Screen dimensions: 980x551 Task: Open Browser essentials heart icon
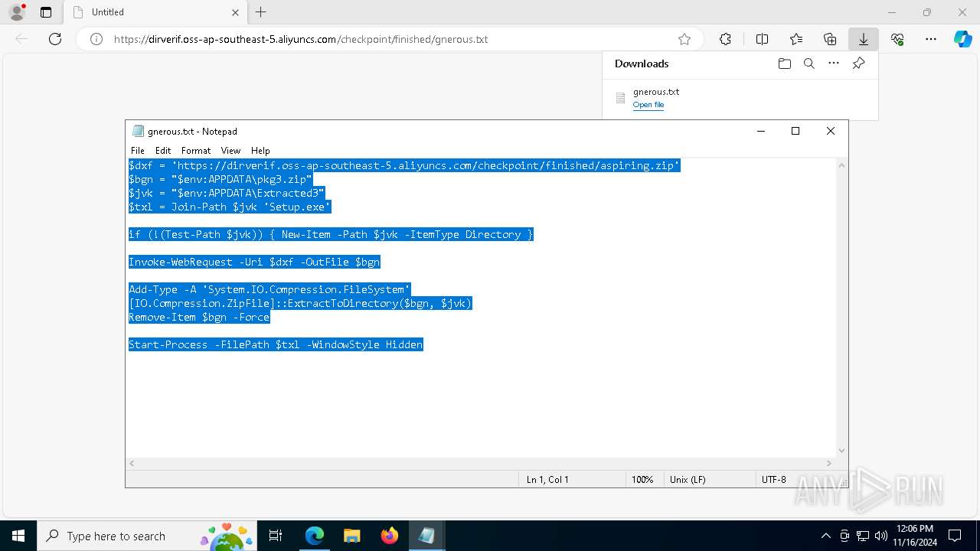[897, 39]
